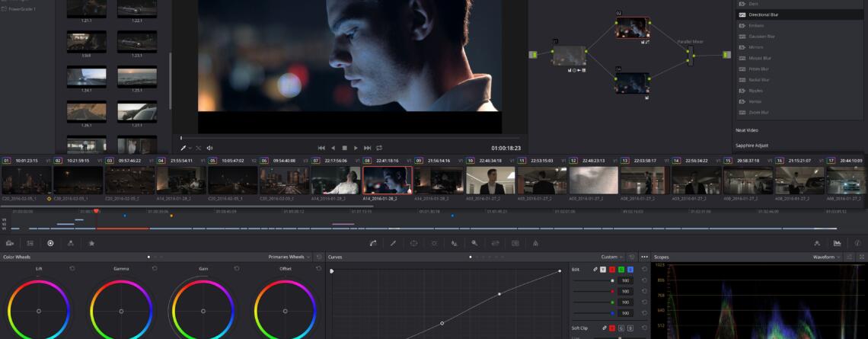Select the Prism Blur effect

point(800,69)
